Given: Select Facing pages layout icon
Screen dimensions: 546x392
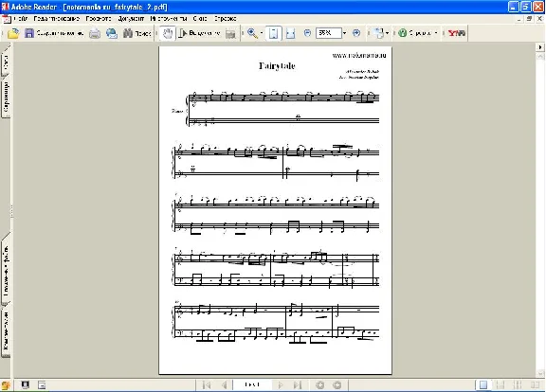Looking at the screenshot, I should tap(535, 384).
